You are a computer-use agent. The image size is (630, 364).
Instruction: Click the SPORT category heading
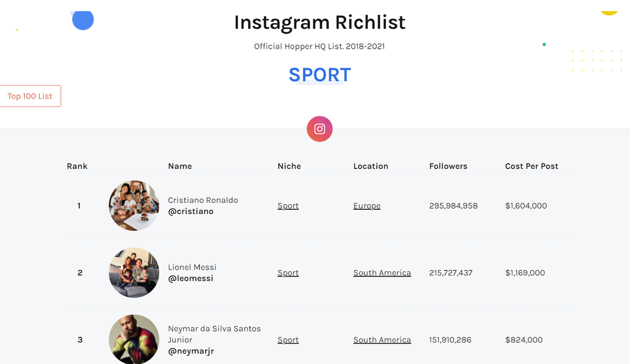[x=320, y=75]
